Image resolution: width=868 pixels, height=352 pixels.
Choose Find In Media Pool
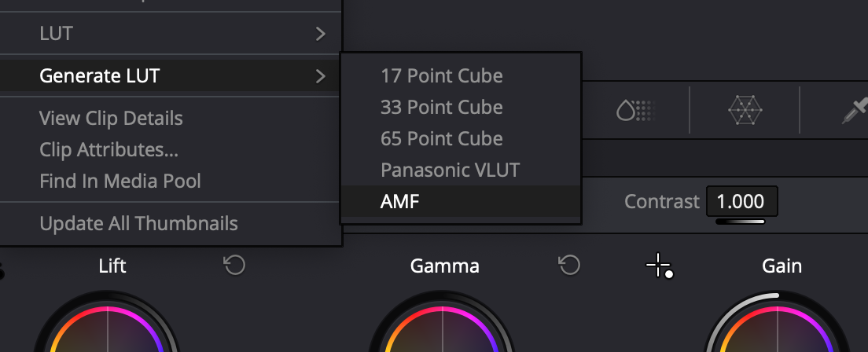pos(120,181)
